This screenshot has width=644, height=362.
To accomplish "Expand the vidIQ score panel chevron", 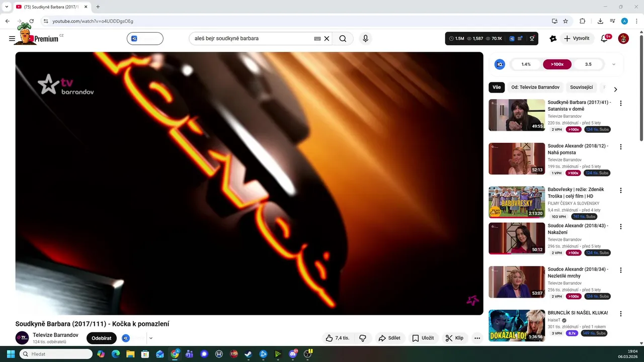I will pyautogui.click(x=614, y=64).
